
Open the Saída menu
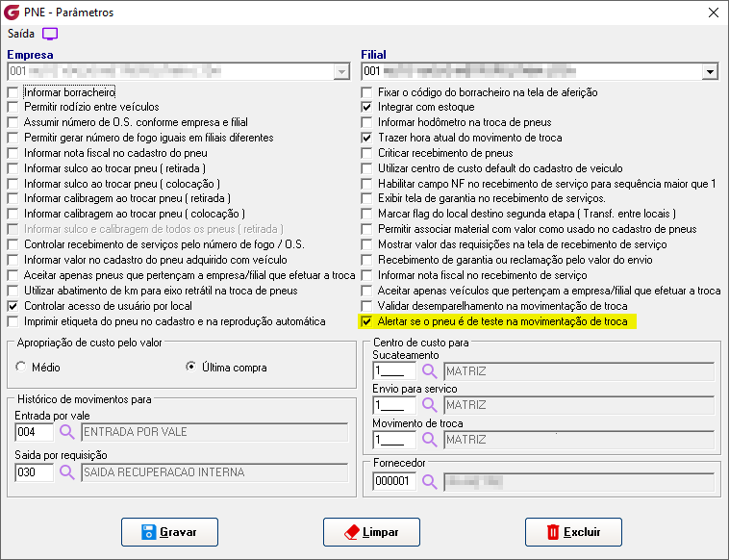click(21, 34)
